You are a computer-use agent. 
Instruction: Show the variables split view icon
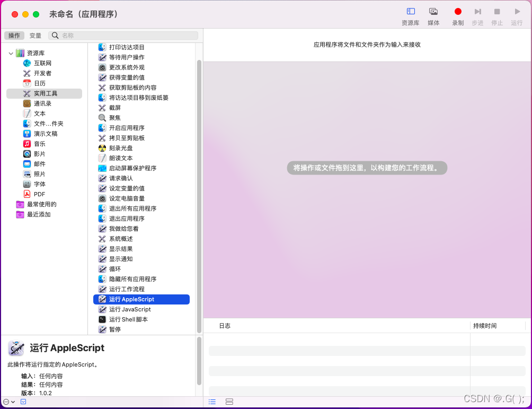229,402
